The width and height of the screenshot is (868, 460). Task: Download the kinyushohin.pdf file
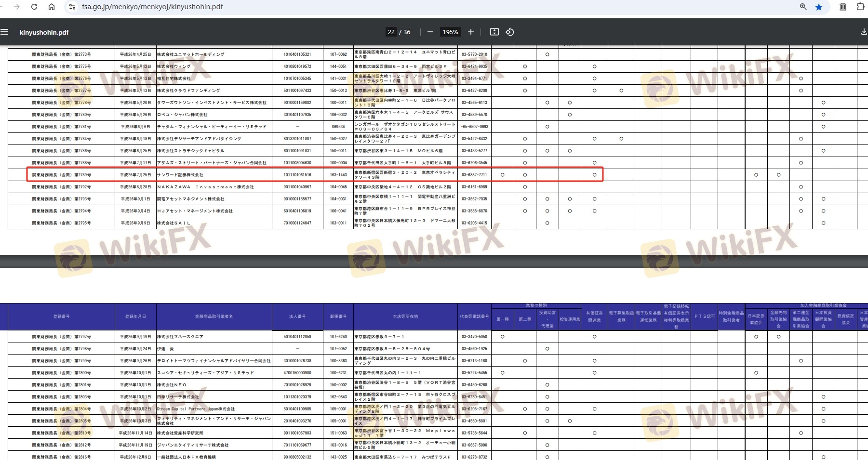point(863,32)
